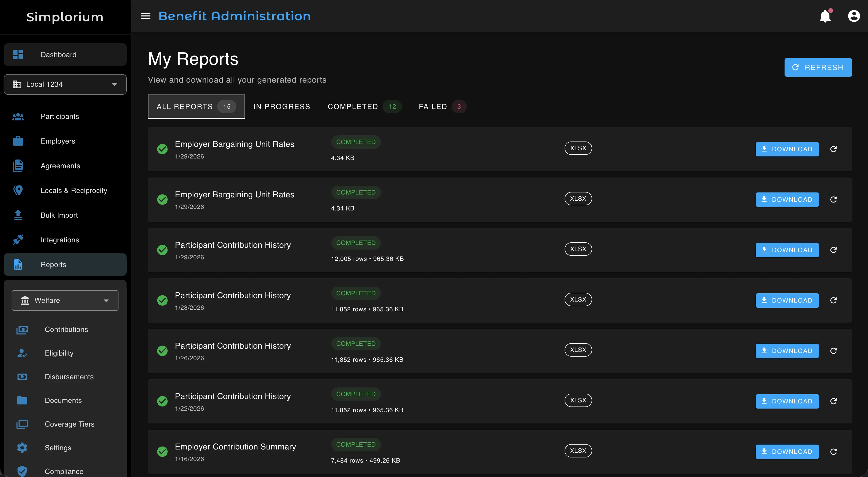Open the Reports chart icon in sidebar
The image size is (868, 477).
pyautogui.click(x=18, y=264)
